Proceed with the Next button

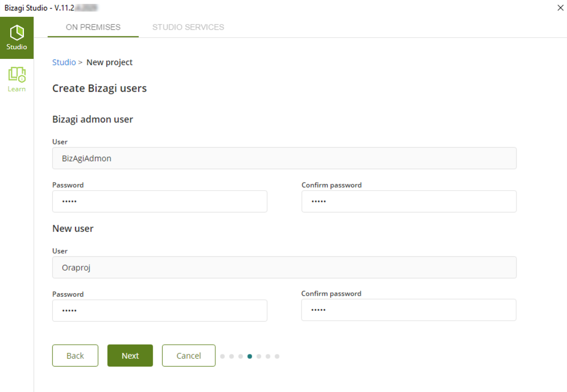tap(130, 356)
